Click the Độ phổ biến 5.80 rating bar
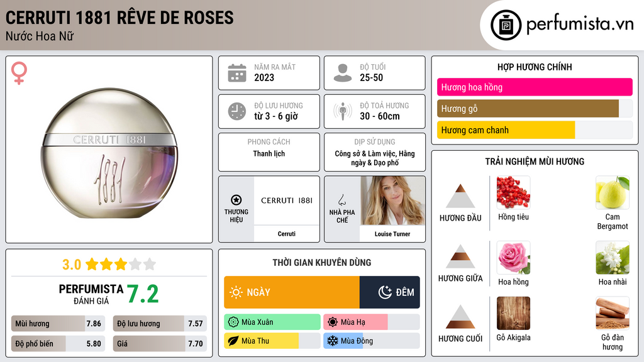644x362 pixels. 58,344
